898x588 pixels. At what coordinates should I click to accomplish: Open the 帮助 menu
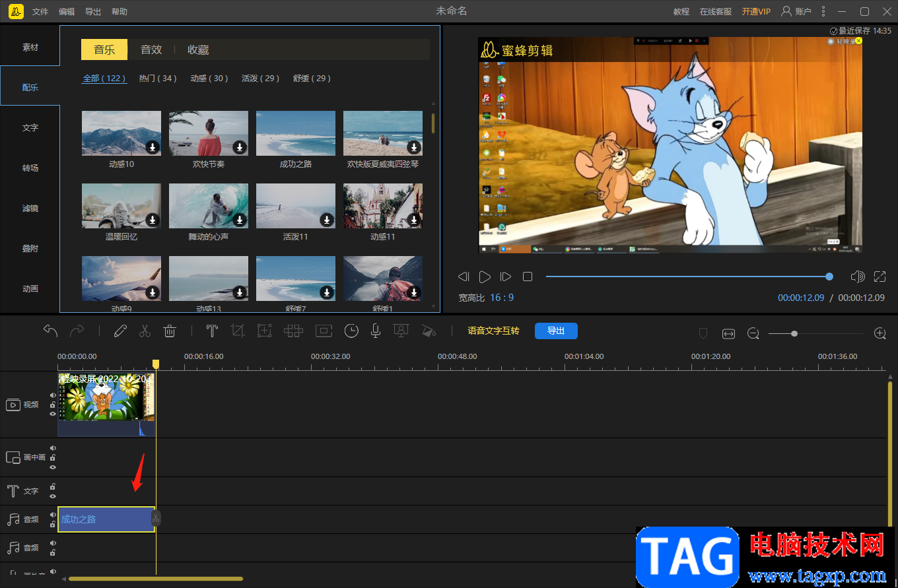pos(120,11)
